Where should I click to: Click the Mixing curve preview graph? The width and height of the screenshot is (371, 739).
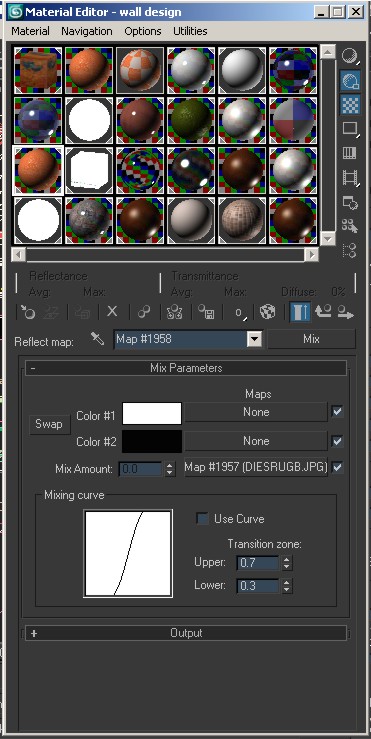coord(128,553)
